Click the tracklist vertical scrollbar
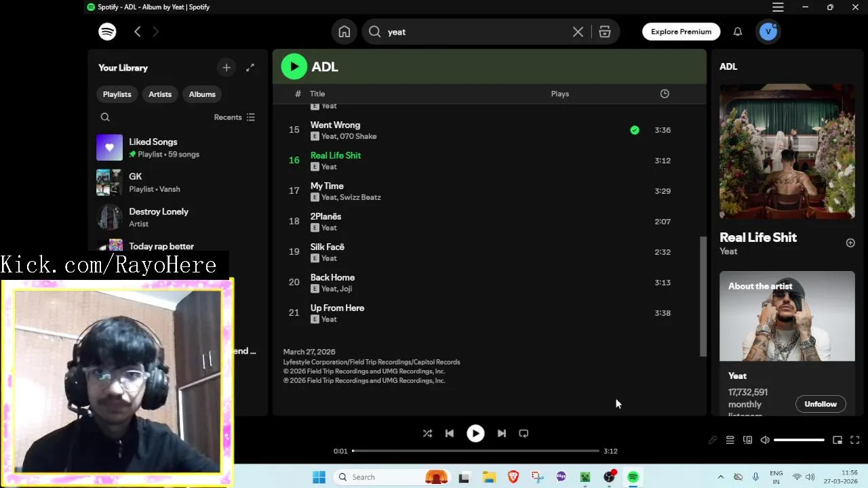The width and height of the screenshot is (868, 488). coord(703,296)
